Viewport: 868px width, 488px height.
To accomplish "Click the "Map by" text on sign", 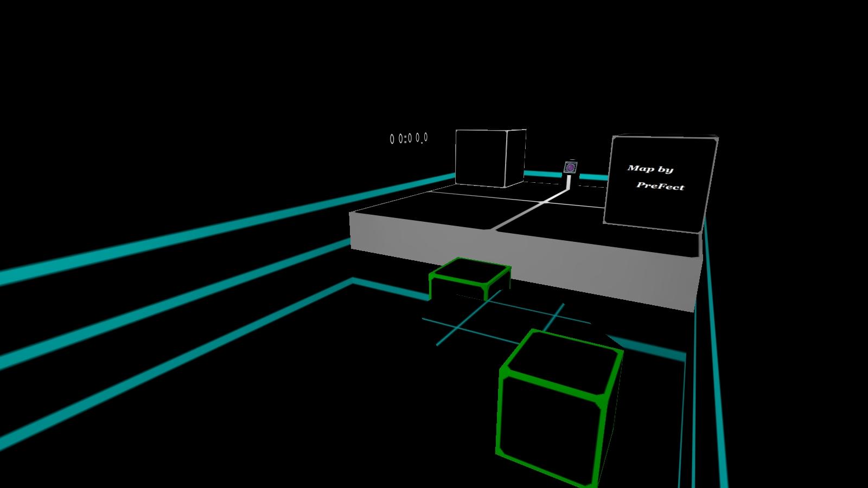I will click(650, 169).
